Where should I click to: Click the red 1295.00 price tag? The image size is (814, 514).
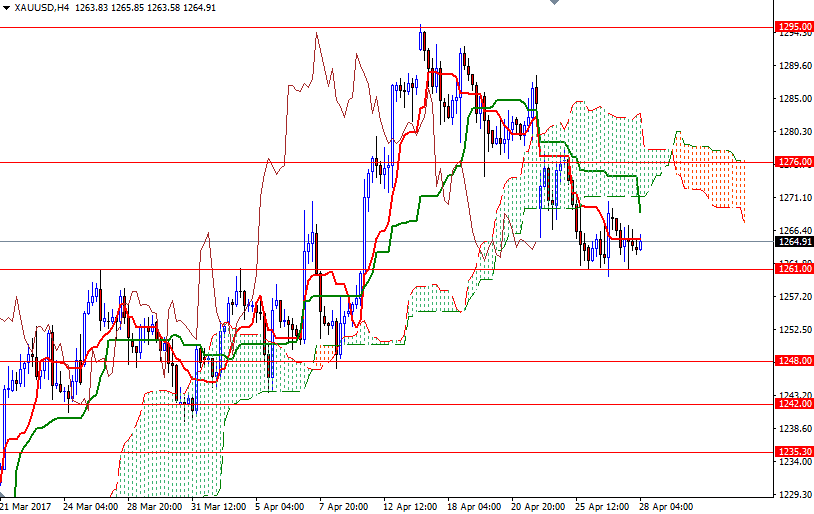[x=794, y=26]
